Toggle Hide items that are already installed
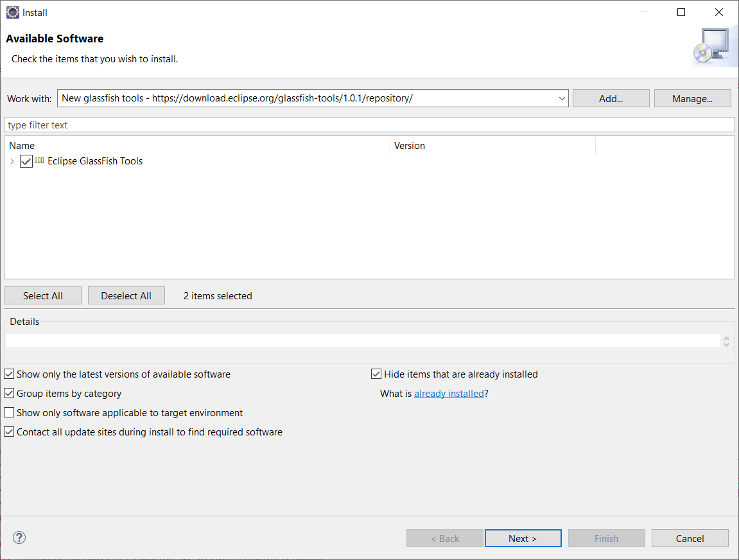The image size is (739, 560). pyautogui.click(x=376, y=374)
